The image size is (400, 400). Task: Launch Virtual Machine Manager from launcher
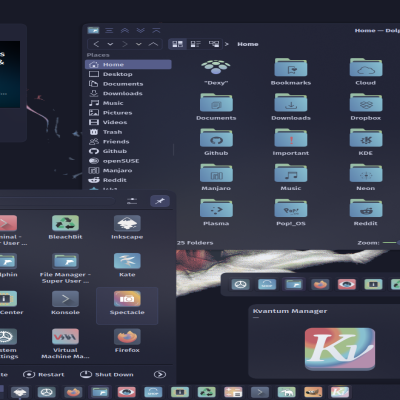click(65, 344)
